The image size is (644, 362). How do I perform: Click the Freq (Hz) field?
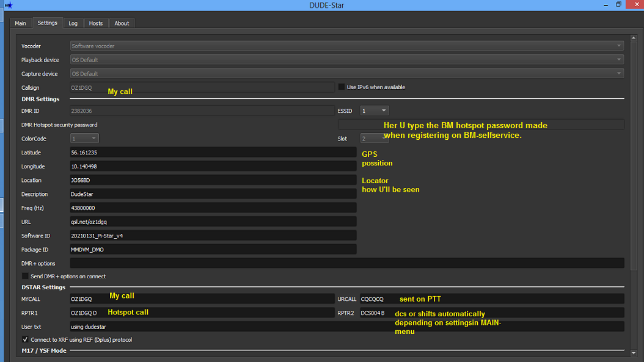tap(213, 208)
